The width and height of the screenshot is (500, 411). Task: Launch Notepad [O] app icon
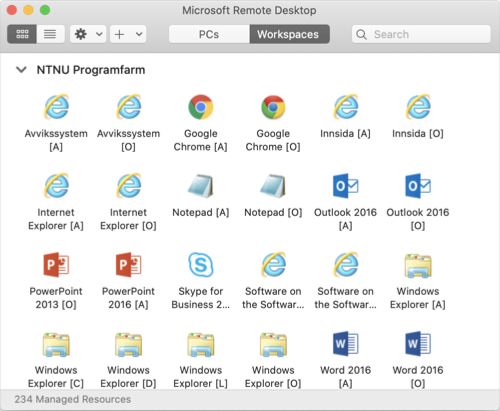(x=273, y=186)
